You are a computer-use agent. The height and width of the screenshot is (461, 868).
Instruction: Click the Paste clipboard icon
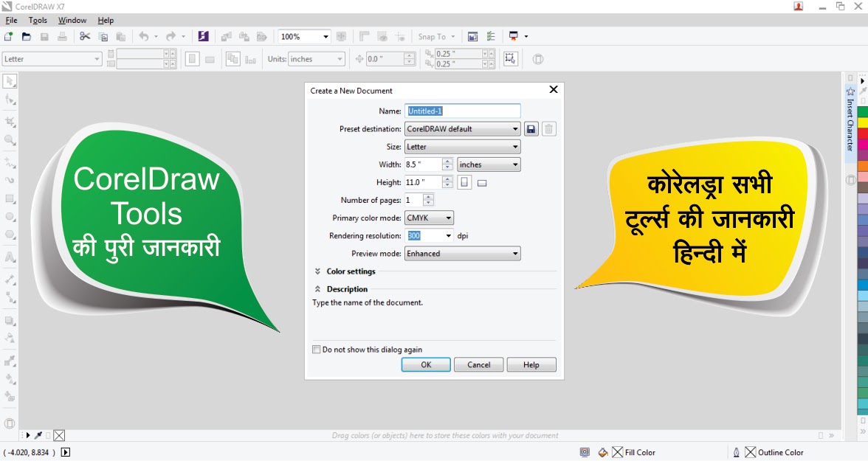121,37
